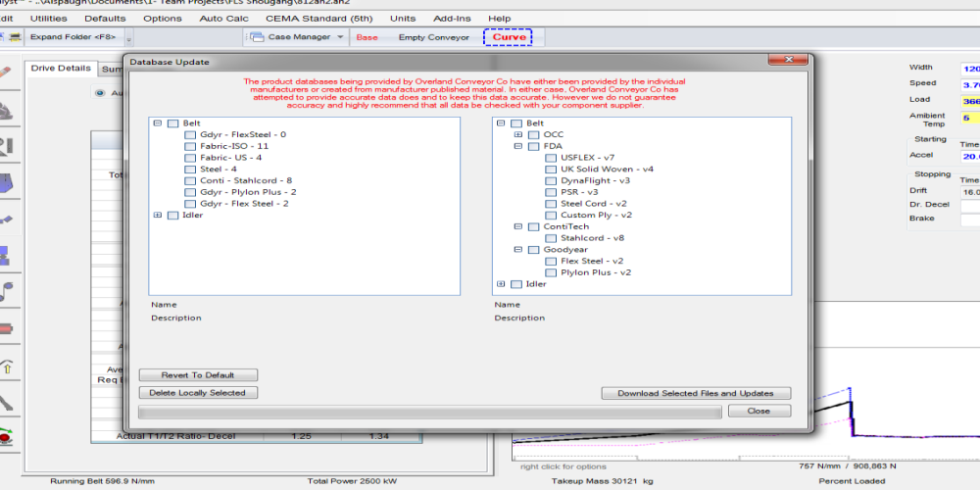The image size is (980, 490).
Task: Check the Fabric-ISO - 11 checkbox
Action: (189, 146)
